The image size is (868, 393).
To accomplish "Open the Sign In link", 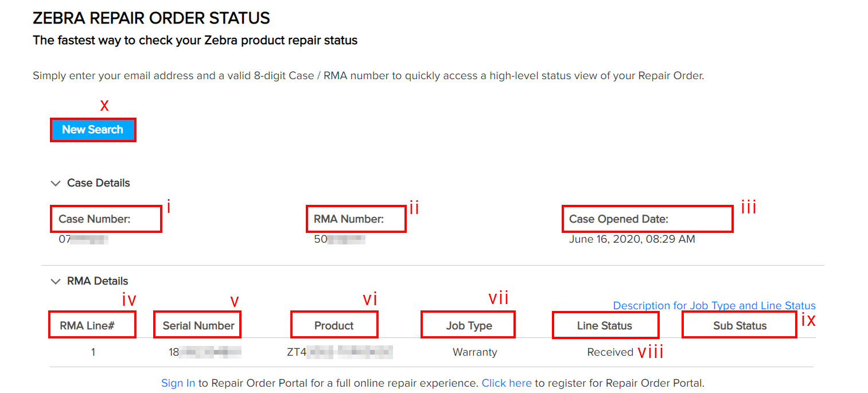I will coord(178,383).
